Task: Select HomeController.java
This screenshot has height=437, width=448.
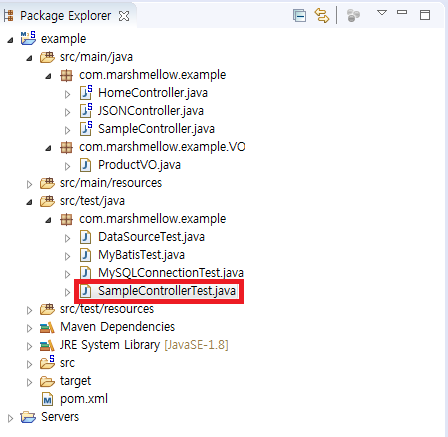Action: 153,93
